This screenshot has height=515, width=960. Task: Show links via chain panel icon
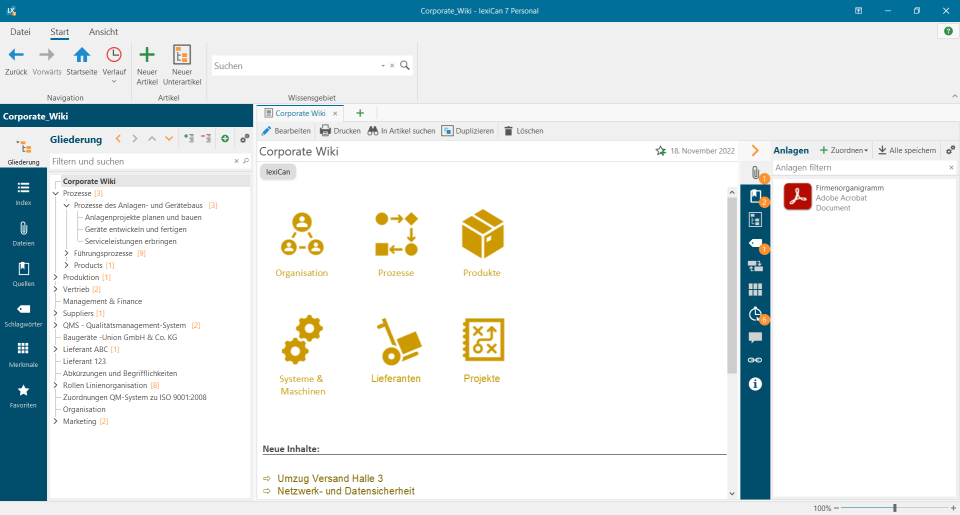pos(756,360)
